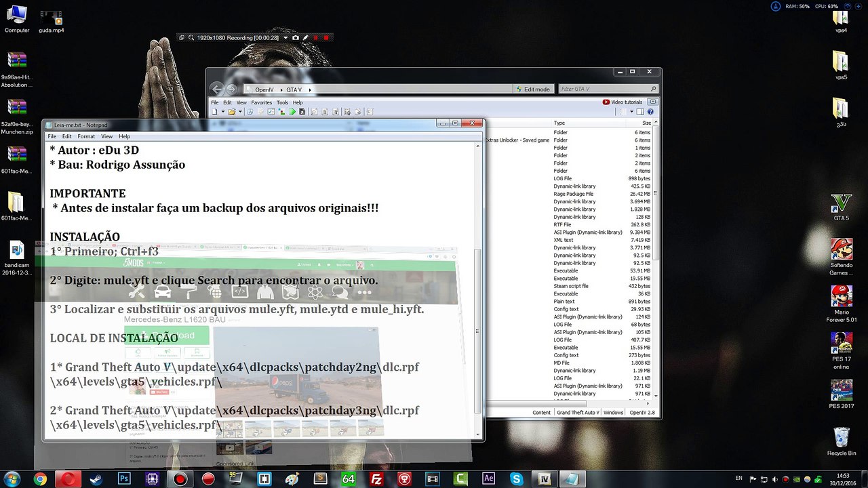Click the search magnifier in OpenIV filter
Image resolution: width=868 pixels, height=488 pixels.
(x=653, y=89)
